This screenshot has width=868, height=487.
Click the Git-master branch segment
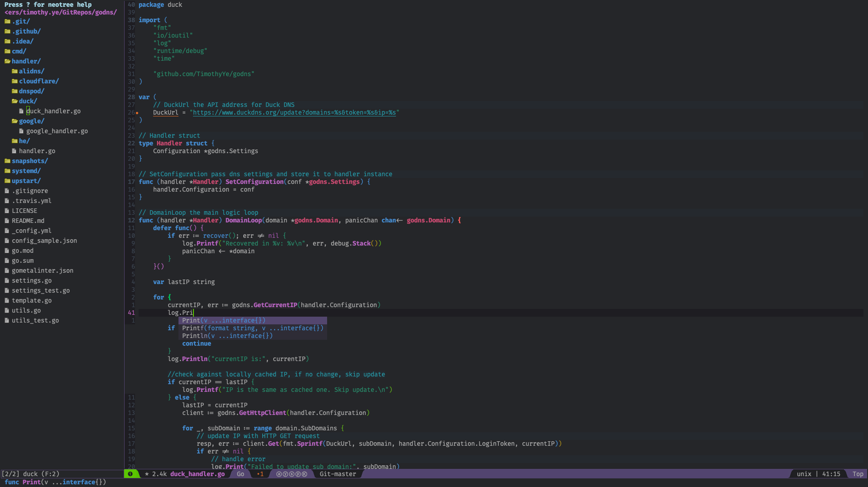pyautogui.click(x=338, y=474)
